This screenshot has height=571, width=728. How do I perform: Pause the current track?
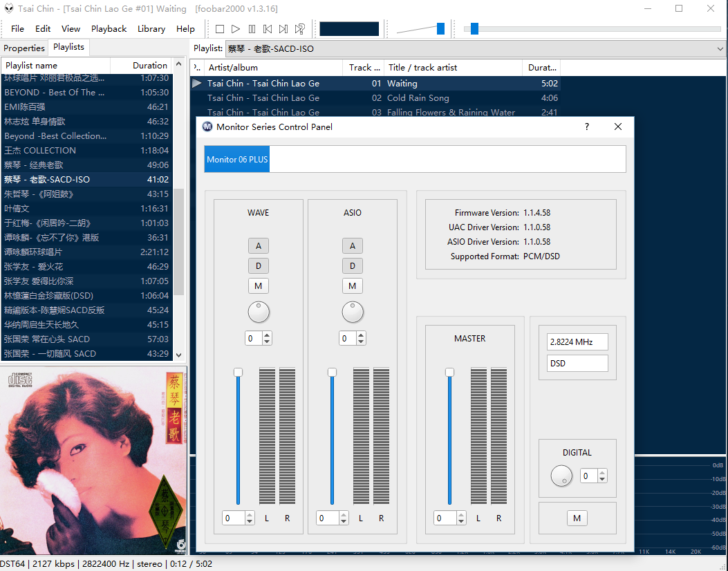point(252,29)
